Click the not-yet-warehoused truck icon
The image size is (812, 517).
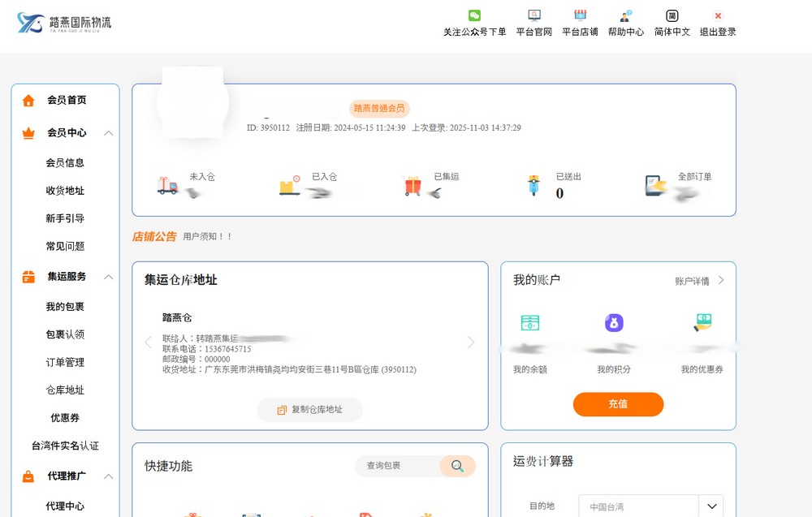tap(167, 186)
